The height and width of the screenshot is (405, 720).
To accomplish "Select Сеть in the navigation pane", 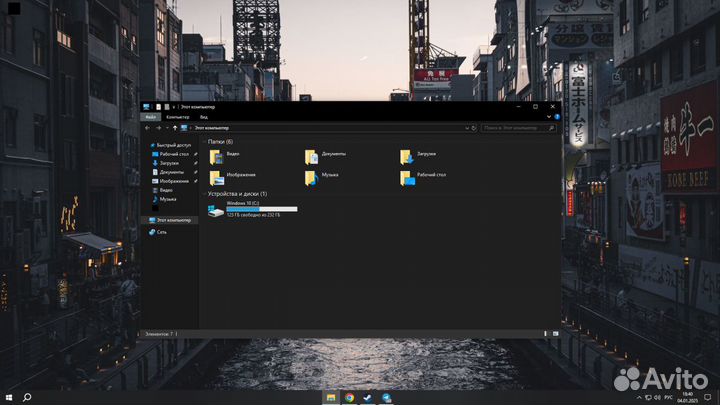I will click(161, 232).
